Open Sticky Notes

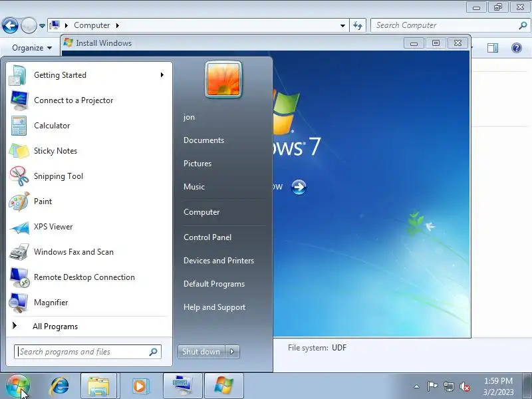coord(89,151)
